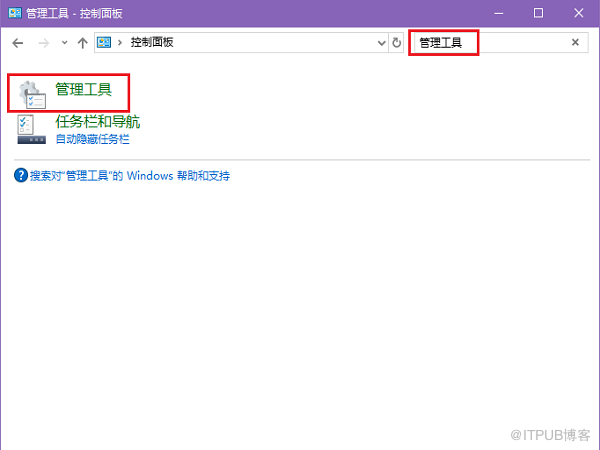Expand the breadcrumb chevron before 控制面板
Image resolution: width=600 pixels, height=450 pixels.
coord(120,42)
